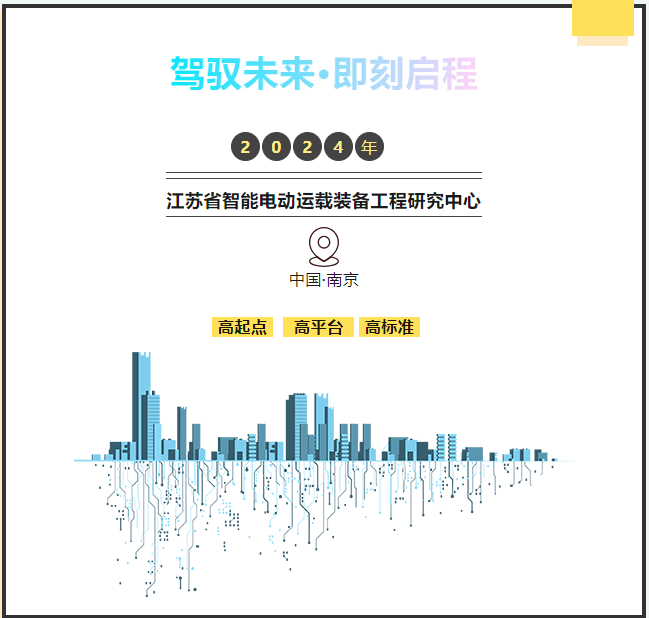Click the "4" digit circle
Image resolution: width=649 pixels, height=618 pixels.
[339, 148]
